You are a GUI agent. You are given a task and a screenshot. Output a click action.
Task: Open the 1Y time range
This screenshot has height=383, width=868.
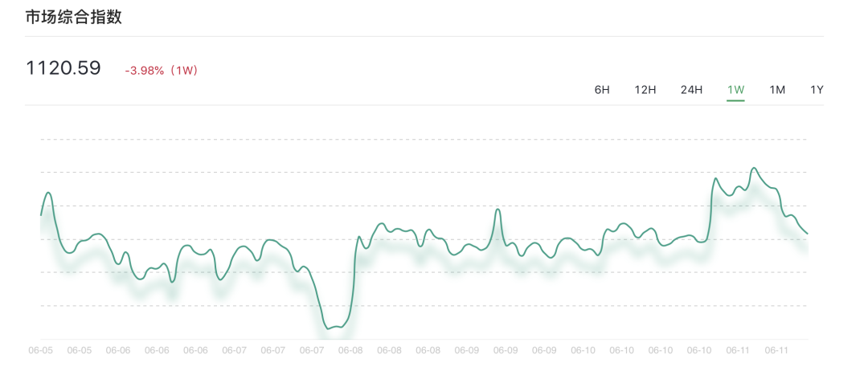[817, 90]
